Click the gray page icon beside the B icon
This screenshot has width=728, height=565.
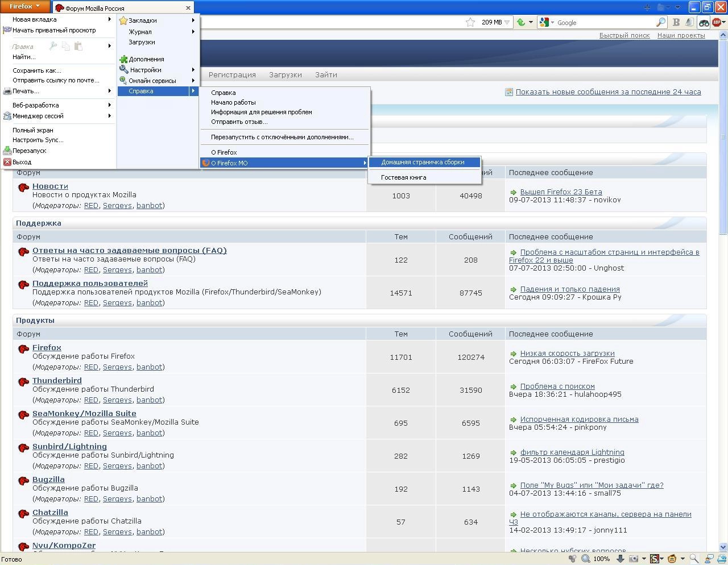point(689,22)
